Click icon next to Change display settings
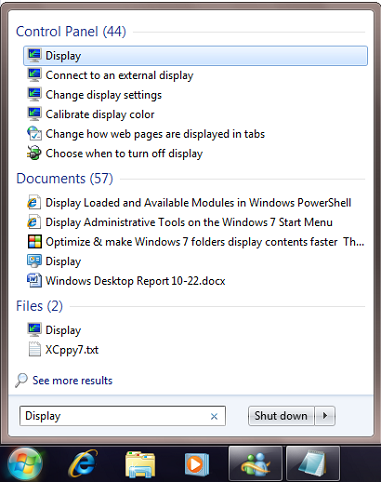Screen dimensions: 381x482 click(34, 94)
